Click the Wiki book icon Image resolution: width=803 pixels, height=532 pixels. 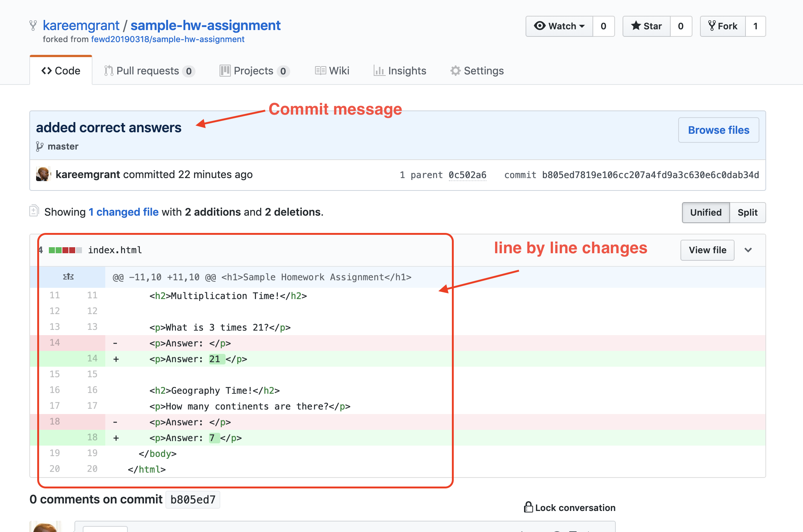[x=320, y=71]
